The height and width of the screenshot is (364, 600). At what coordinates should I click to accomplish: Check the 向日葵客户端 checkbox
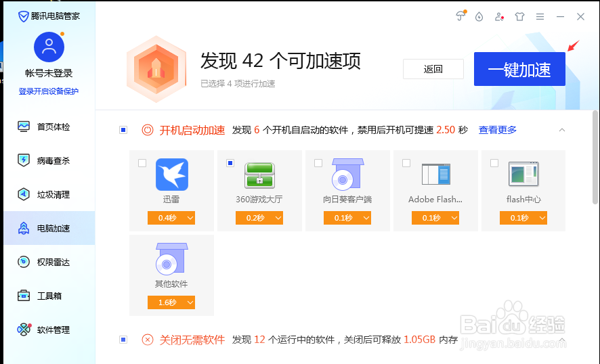coord(318,163)
